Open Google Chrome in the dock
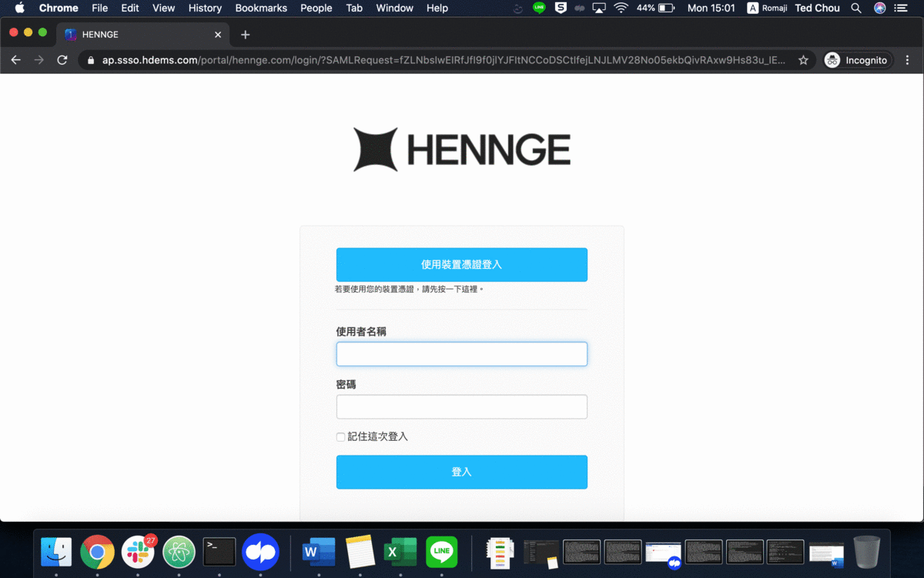924x578 pixels. point(97,552)
